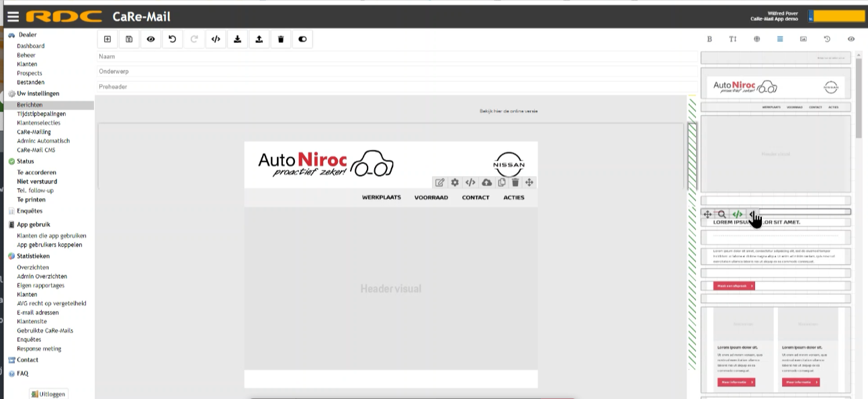
Task: Expand the App gebruik sidebar group
Action: [x=33, y=224]
